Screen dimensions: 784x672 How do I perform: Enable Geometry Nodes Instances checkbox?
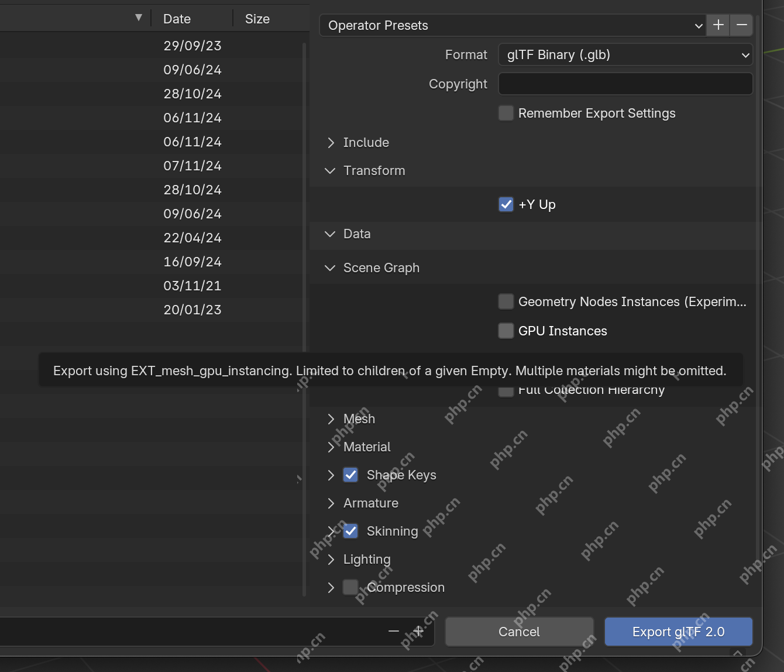[x=506, y=301]
